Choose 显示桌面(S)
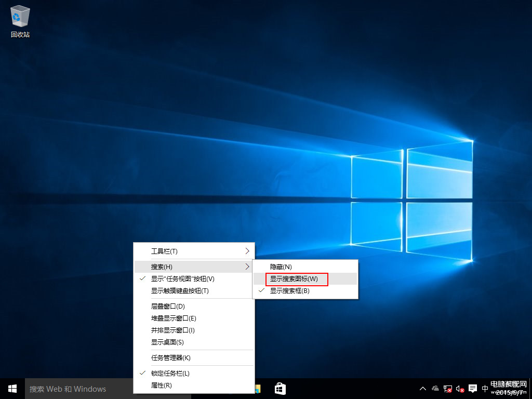This screenshot has width=532, height=399. coord(194,342)
